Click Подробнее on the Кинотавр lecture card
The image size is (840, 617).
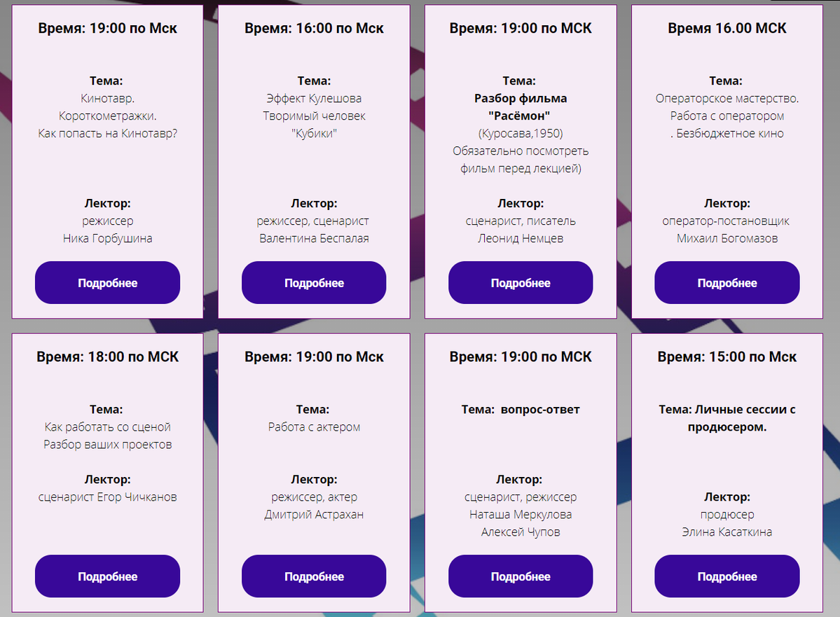pos(107,283)
